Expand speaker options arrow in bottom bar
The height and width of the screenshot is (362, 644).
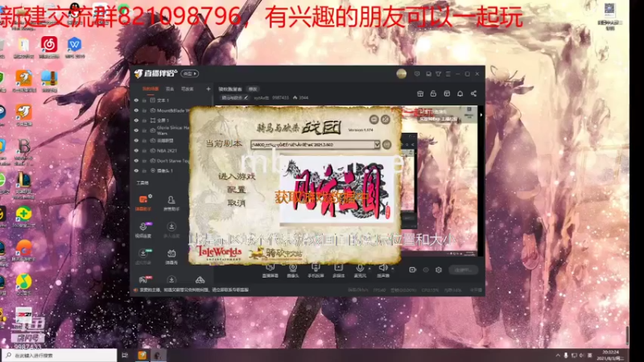point(392,269)
